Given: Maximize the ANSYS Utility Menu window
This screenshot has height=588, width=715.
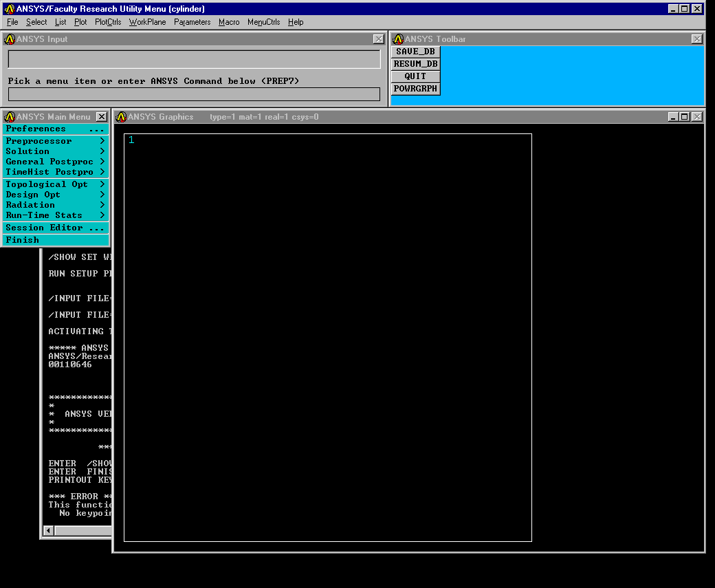Looking at the screenshot, I should coord(685,9).
